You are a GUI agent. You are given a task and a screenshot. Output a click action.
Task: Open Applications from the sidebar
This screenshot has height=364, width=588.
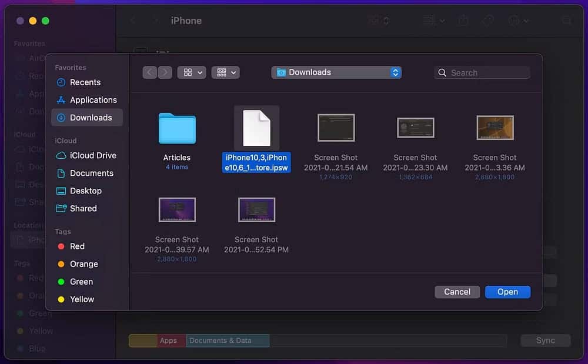[93, 100]
